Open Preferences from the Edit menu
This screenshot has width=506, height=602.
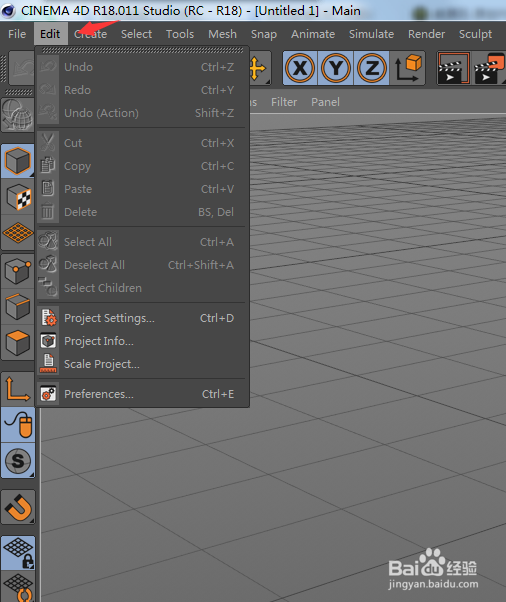[142, 394]
